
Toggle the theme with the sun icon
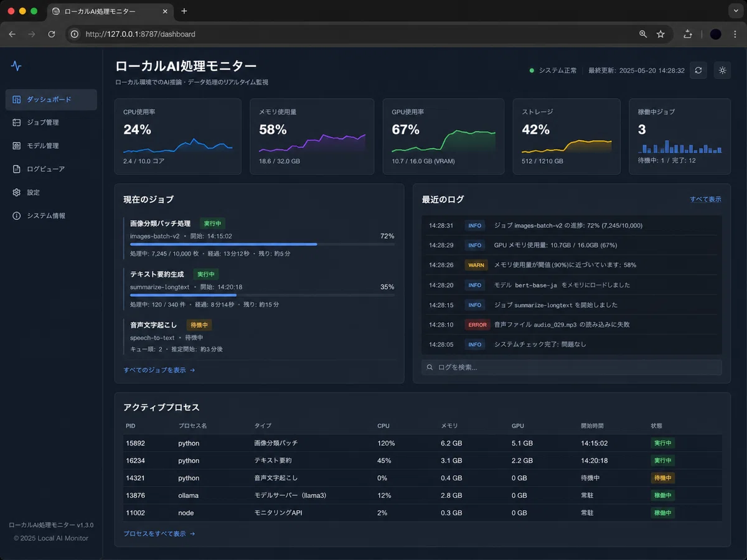point(722,70)
